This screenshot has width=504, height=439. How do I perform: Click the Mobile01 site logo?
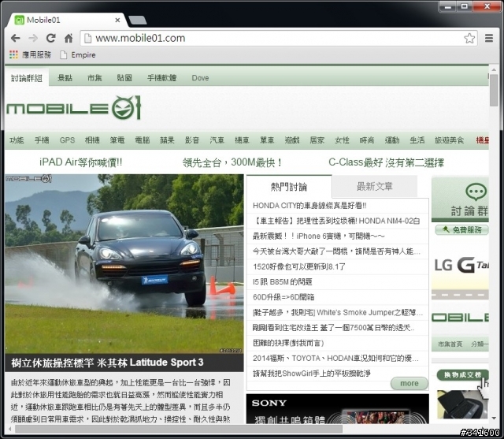[74, 108]
